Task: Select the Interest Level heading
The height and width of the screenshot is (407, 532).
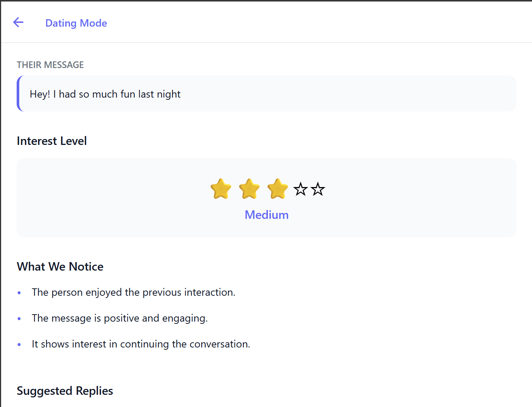Action: click(x=52, y=141)
